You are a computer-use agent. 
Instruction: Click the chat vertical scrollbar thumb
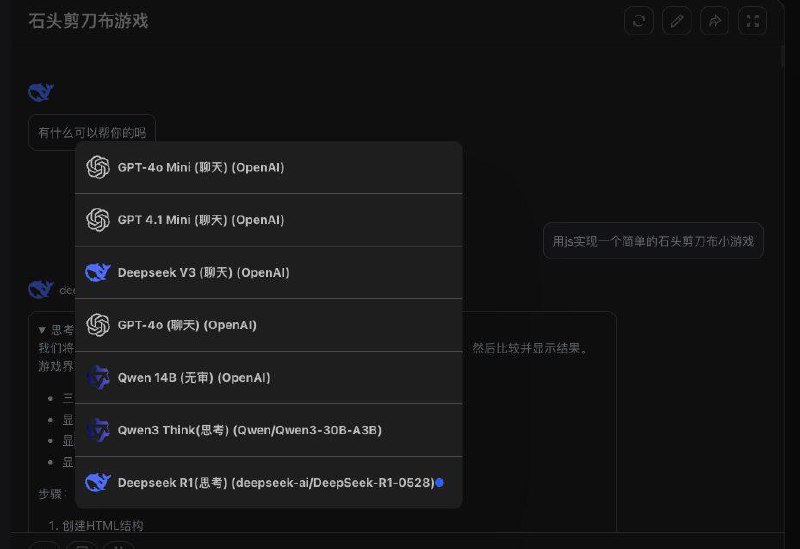783,56
